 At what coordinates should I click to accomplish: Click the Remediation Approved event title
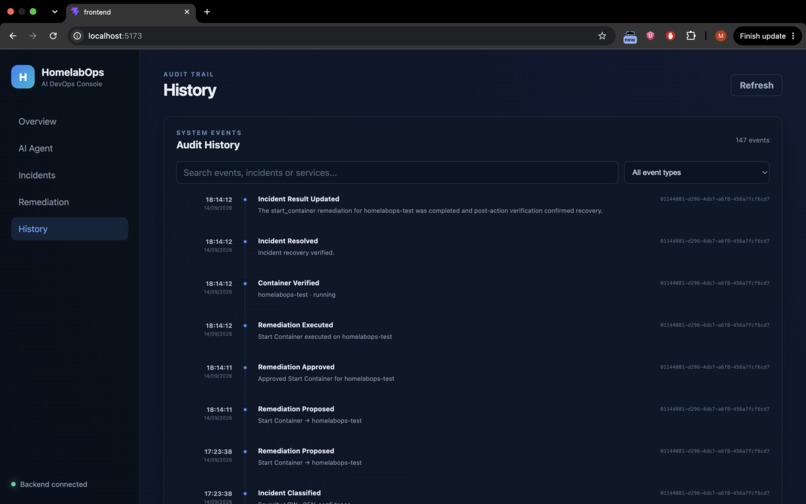point(296,367)
